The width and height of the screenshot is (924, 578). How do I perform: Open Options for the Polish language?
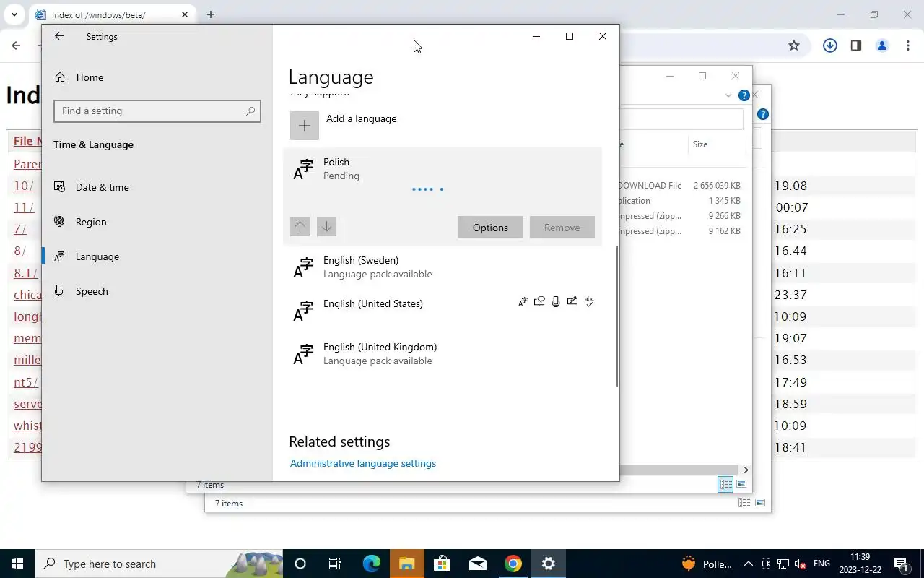490,228
